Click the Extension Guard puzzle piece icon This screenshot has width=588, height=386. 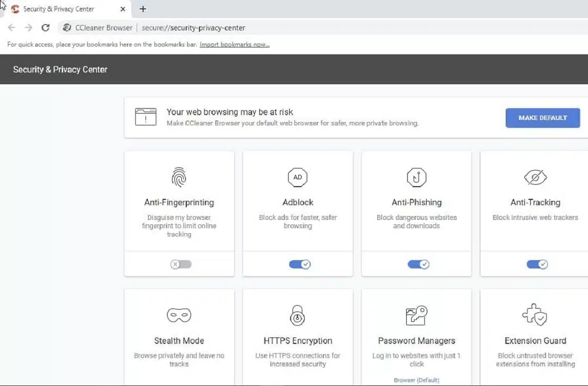click(x=535, y=315)
